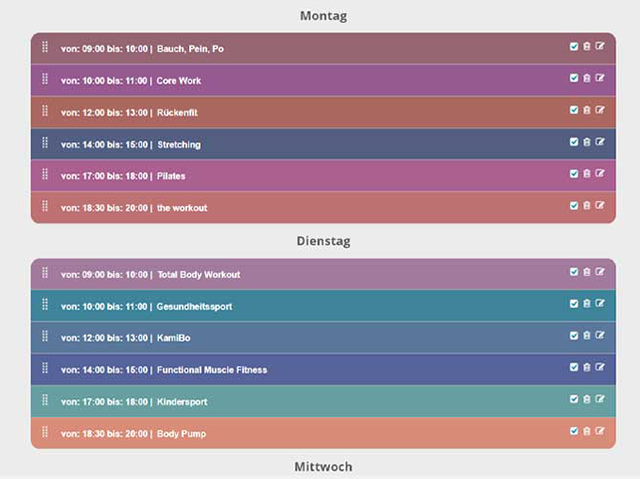
Task: Delete the Pilates entry
Action: [x=587, y=173]
